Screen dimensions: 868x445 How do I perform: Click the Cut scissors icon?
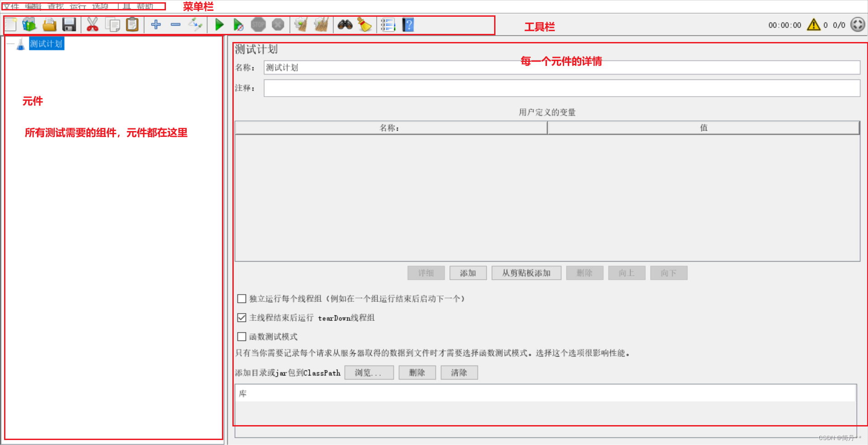pos(92,25)
